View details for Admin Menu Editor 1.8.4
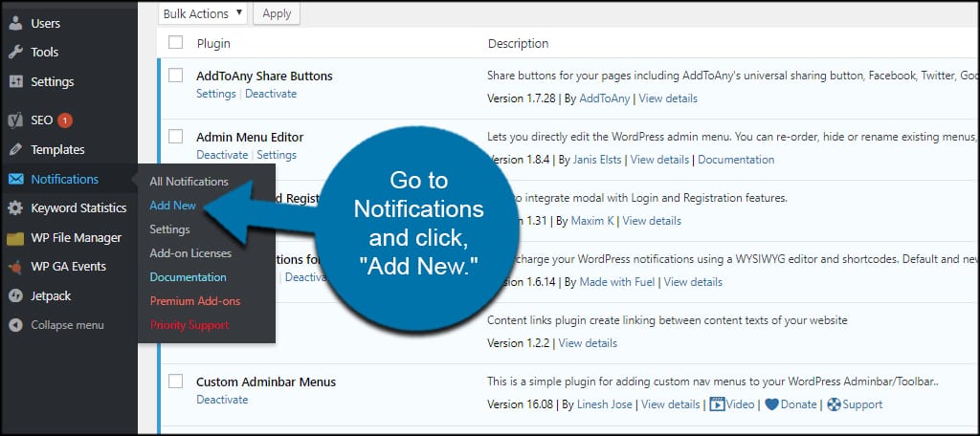 659,160
